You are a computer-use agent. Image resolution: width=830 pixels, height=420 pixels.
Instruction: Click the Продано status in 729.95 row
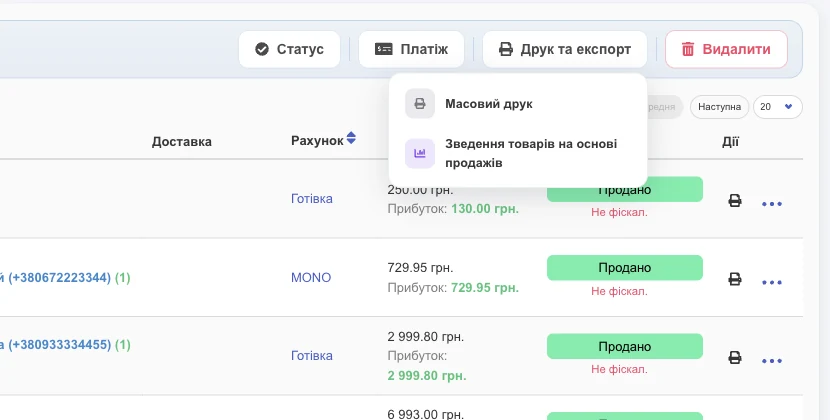625,268
